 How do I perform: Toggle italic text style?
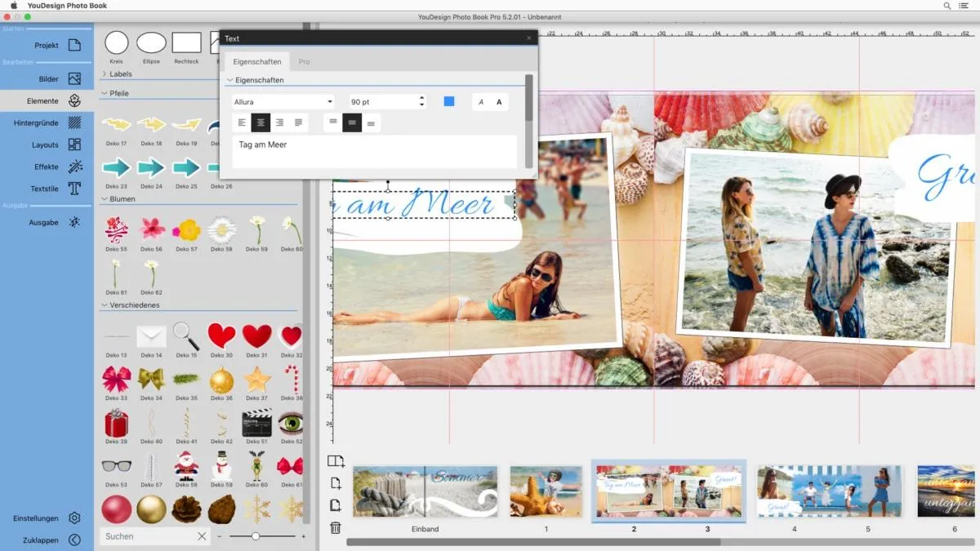click(481, 102)
